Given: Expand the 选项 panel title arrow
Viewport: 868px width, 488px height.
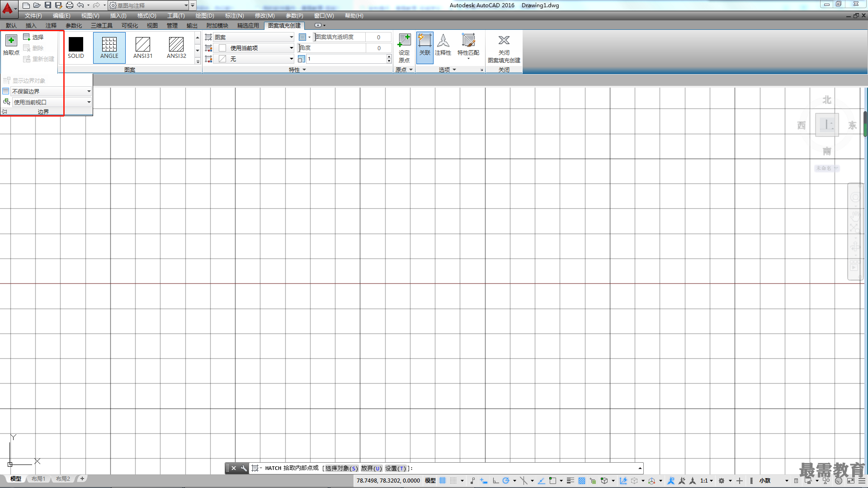Looking at the screenshot, I should pos(454,70).
